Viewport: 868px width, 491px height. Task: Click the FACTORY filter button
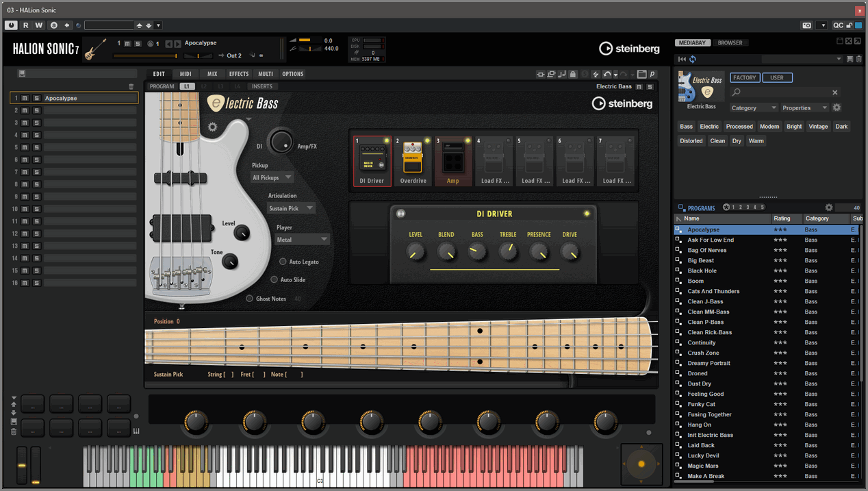(744, 78)
